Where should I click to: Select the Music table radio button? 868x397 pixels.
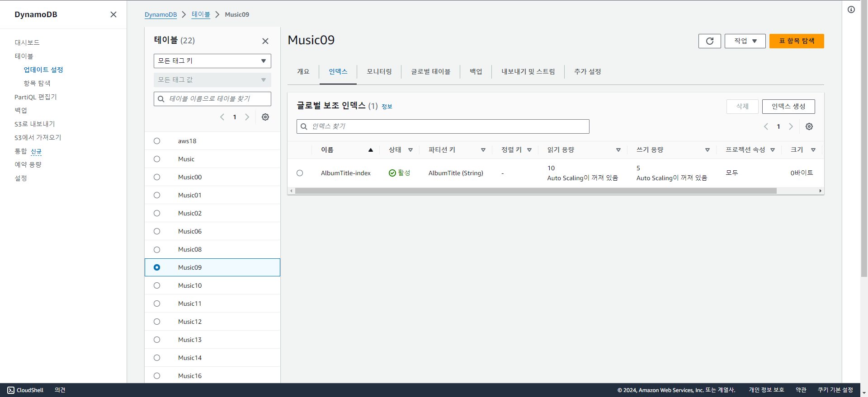[157, 159]
